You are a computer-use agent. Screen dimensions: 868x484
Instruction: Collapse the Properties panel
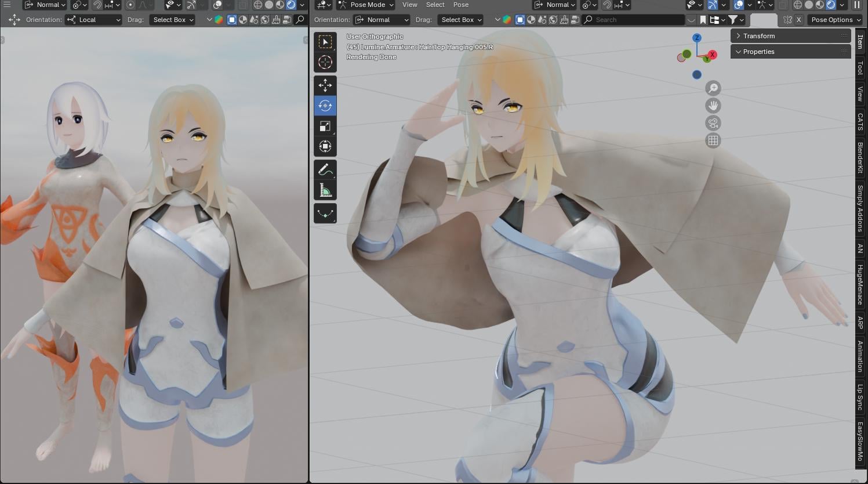(791, 52)
